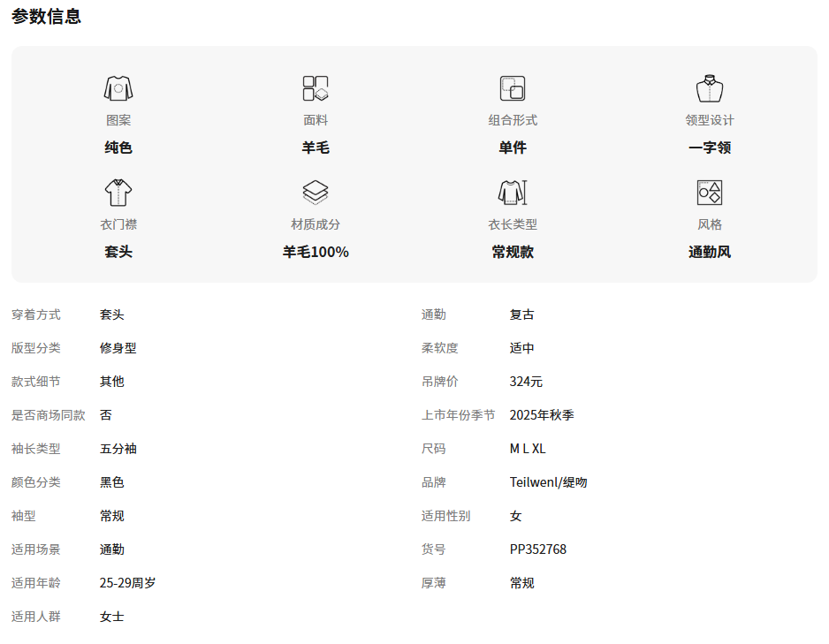829x644 pixels.
Task: Click the 一字领 collar value
Action: pos(710,148)
